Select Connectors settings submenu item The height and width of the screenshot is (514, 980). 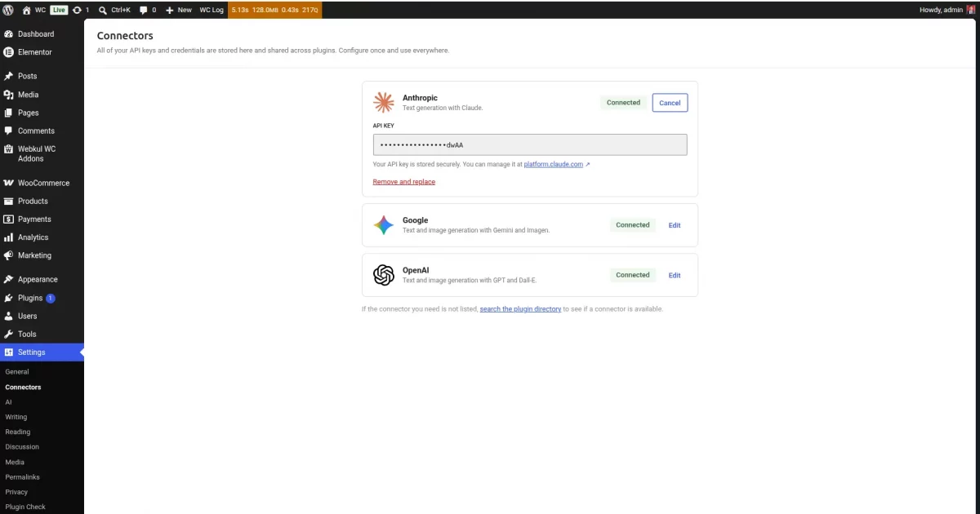[x=23, y=388]
